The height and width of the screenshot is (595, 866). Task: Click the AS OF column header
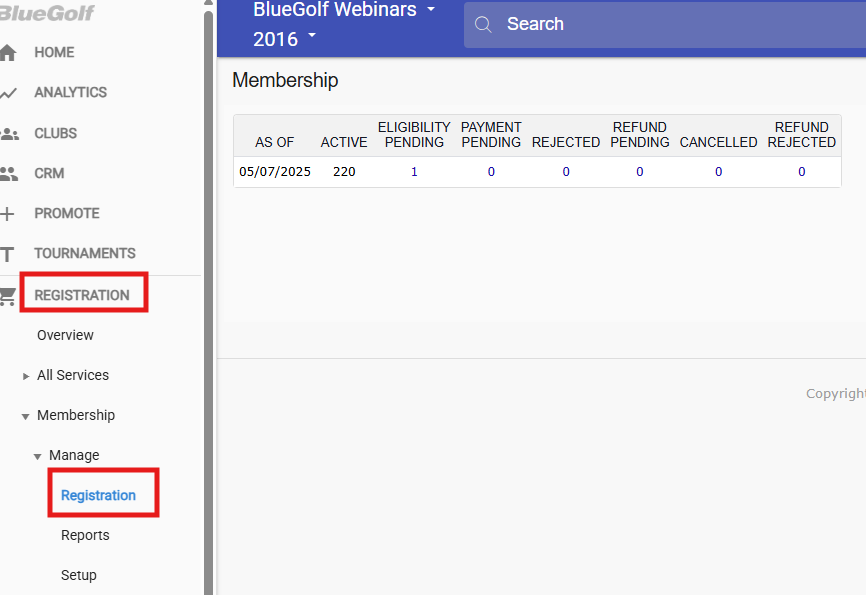click(274, 143)
